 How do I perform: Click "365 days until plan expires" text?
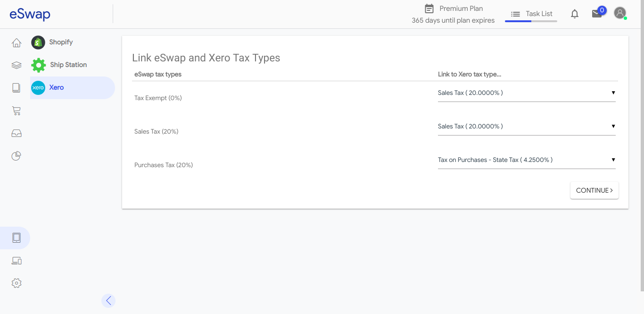[453, 20]
